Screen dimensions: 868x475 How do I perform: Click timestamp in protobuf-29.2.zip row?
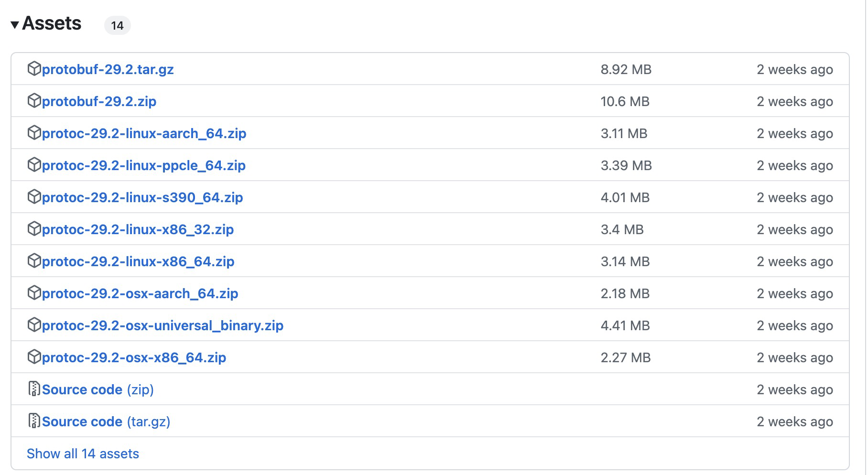pos(795,102)
